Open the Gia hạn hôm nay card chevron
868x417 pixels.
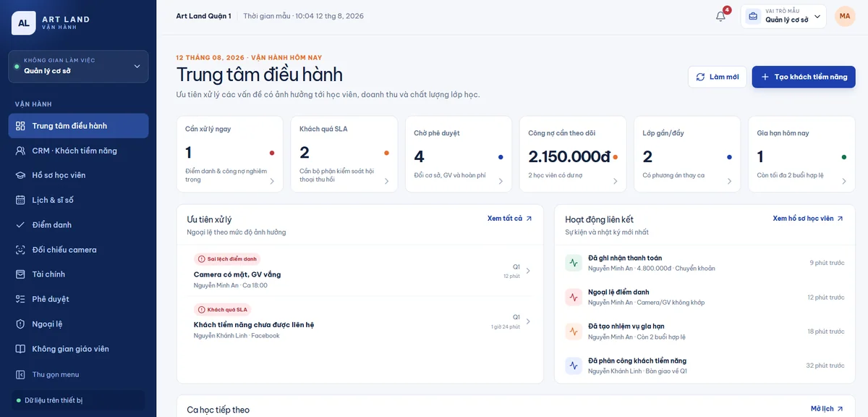(843, 182)
